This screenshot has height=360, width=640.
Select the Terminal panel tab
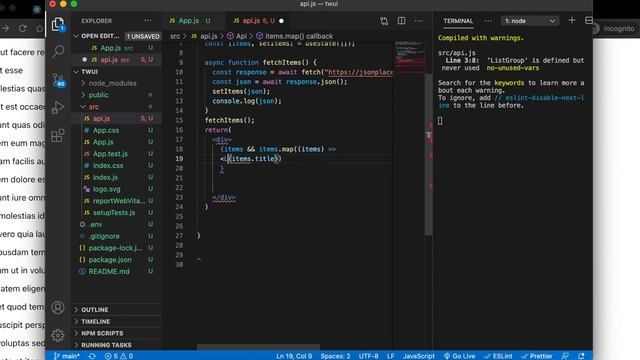tap(458, 21)
